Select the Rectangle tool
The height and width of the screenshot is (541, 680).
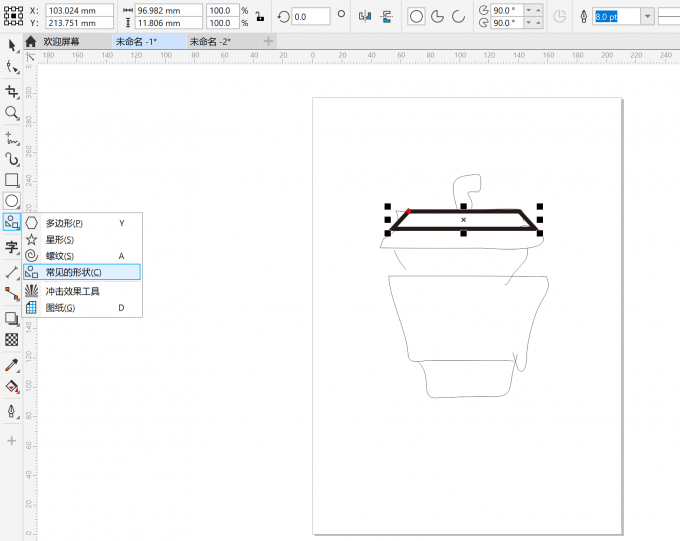click(12, 180)
